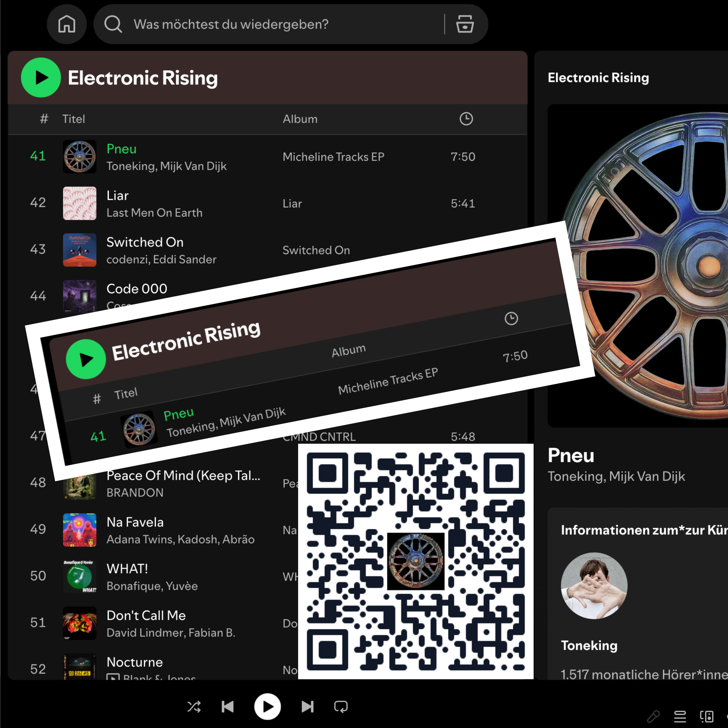Open artist 'BRANDON'

pos(135,492)
